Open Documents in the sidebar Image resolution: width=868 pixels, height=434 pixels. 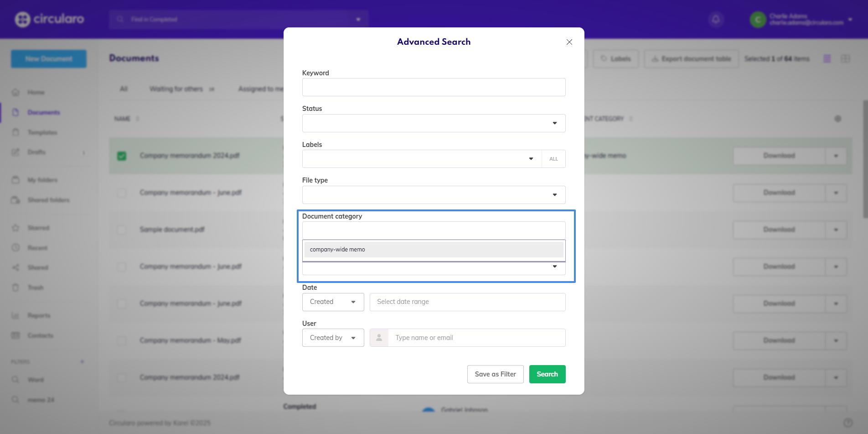pyautogui.click(x=43, y=112)
